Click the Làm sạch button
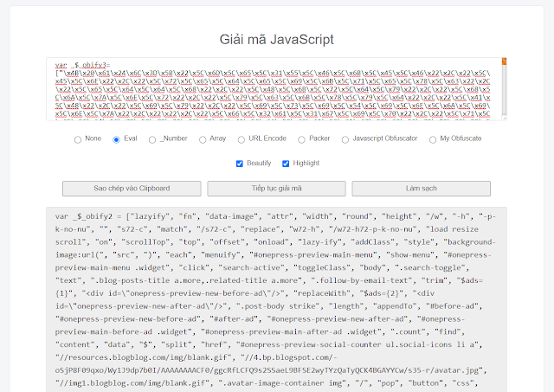The width and height of the screenshot is (554, 392). click(x=422, y=189)
